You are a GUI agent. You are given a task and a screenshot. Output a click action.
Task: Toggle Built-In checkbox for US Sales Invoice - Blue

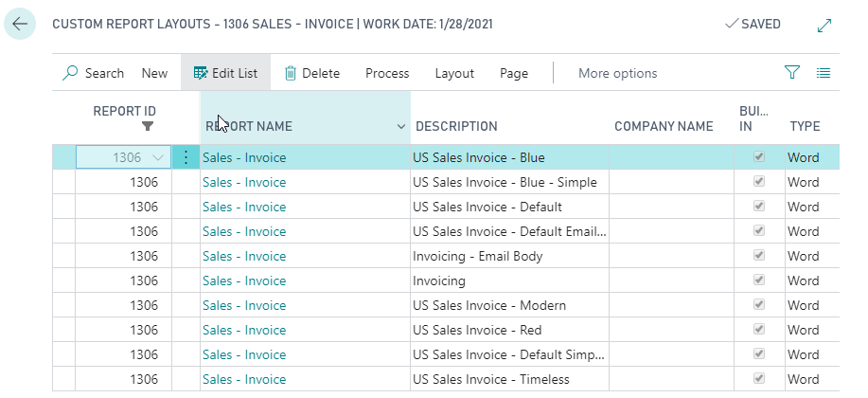point(758,157)
